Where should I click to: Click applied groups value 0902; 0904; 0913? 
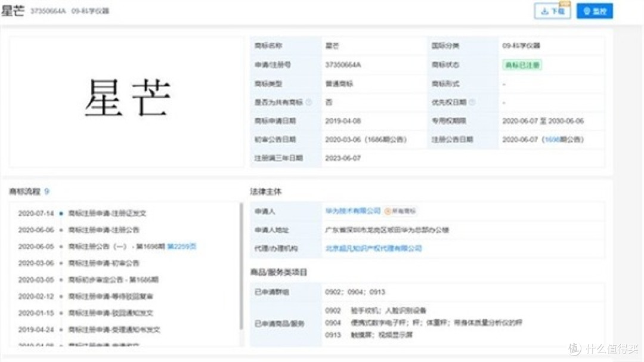355,292
